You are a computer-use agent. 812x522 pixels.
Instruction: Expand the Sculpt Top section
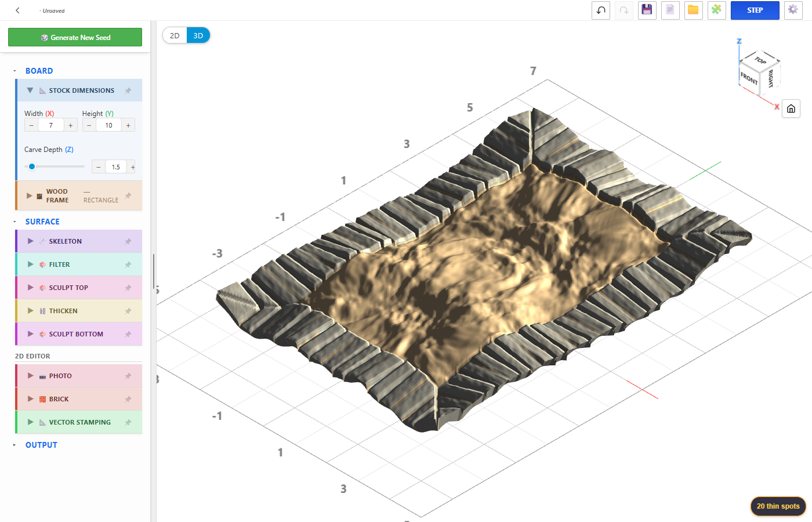click(31, 288)
